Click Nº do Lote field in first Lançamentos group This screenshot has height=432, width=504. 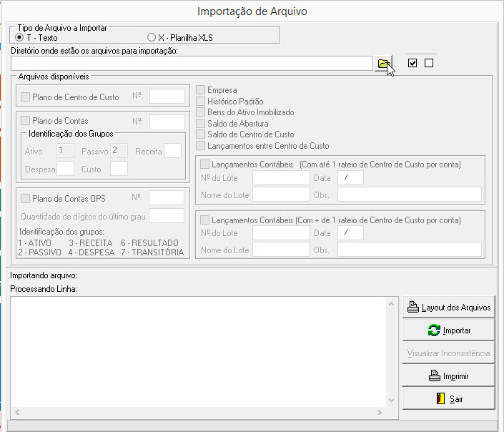point(281,178)
